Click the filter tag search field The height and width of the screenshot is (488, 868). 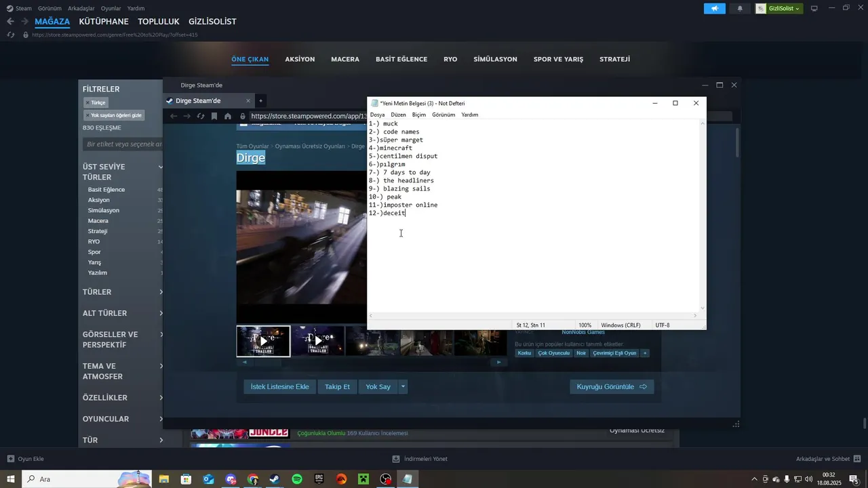click(123, 144)
